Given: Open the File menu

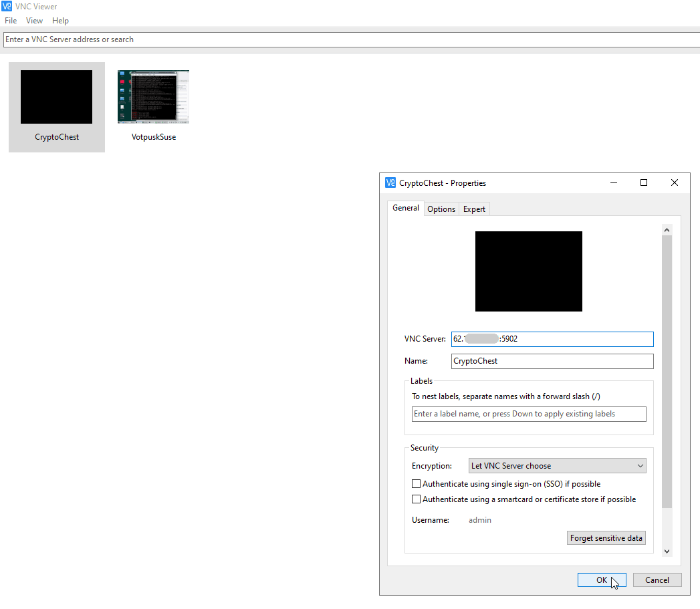Looking at the screenshot, I should [x=11, y=21].
